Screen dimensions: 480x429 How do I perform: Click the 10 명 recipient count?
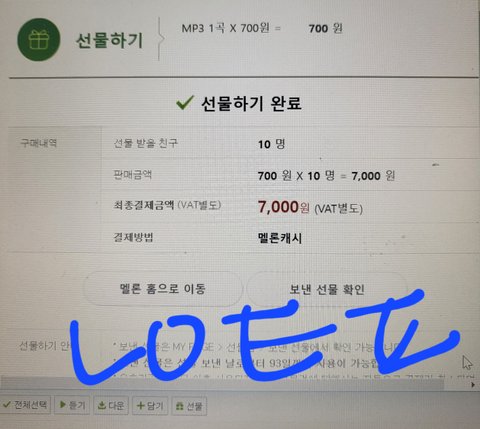(x=271, y=144)
